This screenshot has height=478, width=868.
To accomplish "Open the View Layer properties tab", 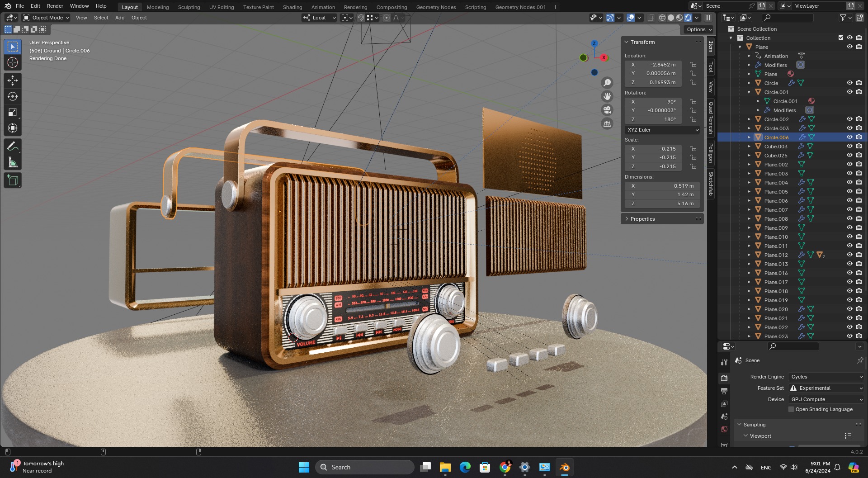I will click(x=724, y=403).
